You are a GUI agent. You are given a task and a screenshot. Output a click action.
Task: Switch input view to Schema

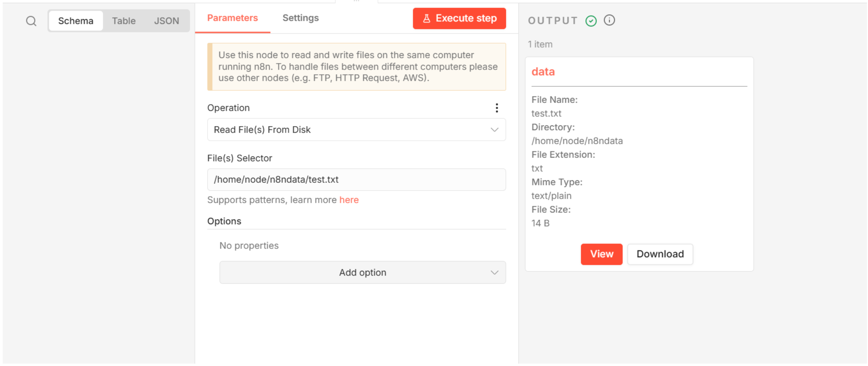coord(75,21)
